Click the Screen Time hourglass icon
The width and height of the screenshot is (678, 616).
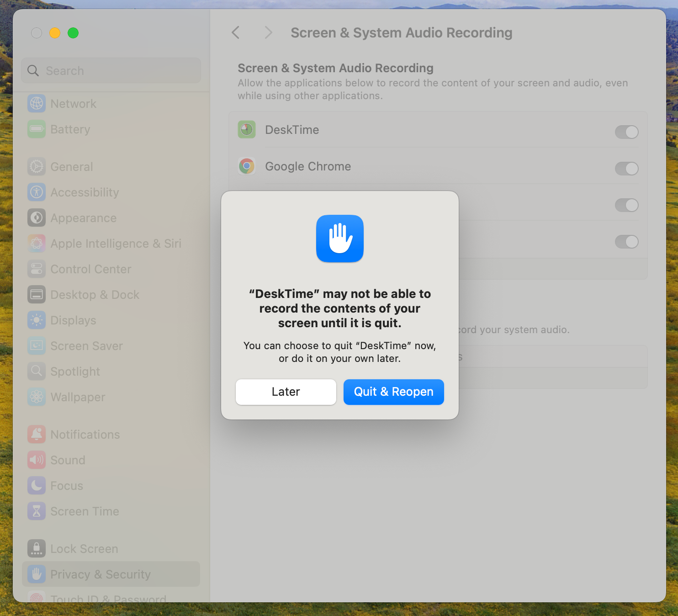(37, 511)
